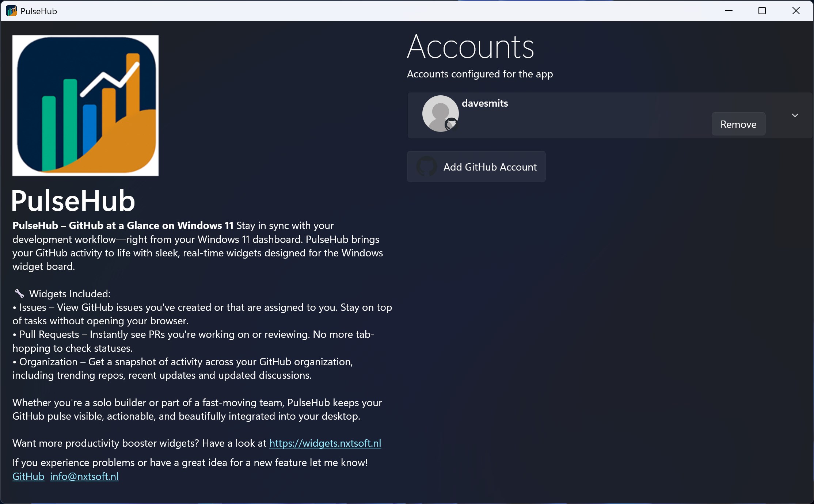The width and height of the screenshot is (814, 504).
Task: Remove the davesmits account
Action: point(738,124)
